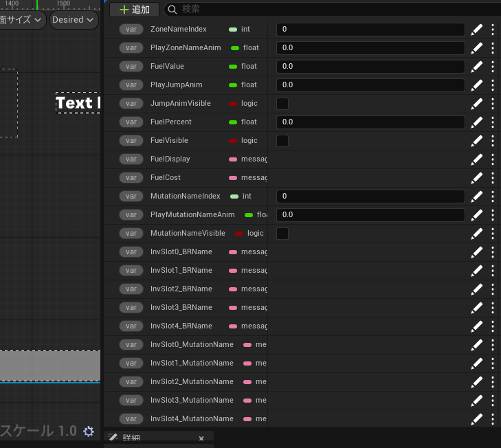Open the three-dot menu for PlayJumpAnim
The image size is (501, 448).
click(x=492, y=85)
